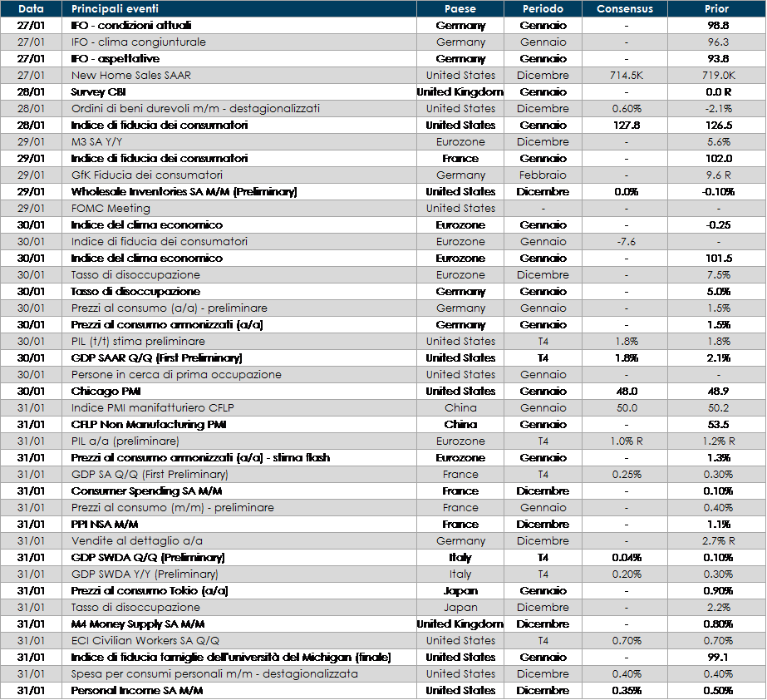The height and width of the screenshot is (700, 767).
Task: Select the Paese column header
Action: pyautogui.click(x=460, y=9)
